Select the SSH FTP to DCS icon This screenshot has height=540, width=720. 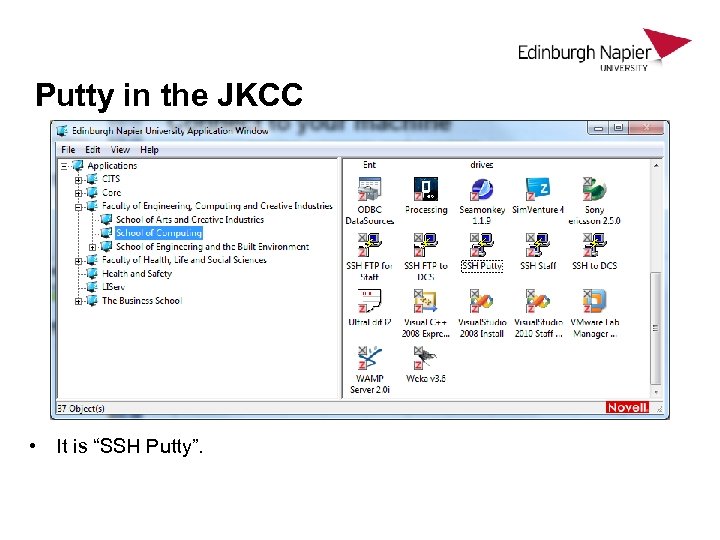coord(426,245)
